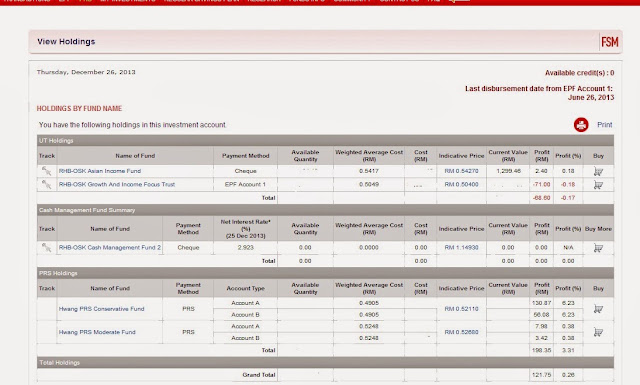Image resolution: width=640 pixels, height=385 pixels.
Task: Click Hwang PRS Moderate Fund indicative price
Action: 461,332
